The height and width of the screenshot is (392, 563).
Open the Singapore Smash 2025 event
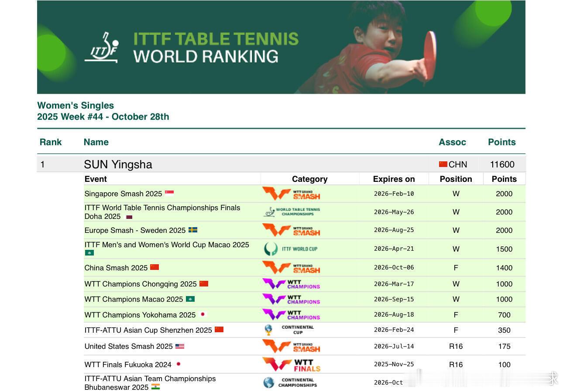coord(123,194)
